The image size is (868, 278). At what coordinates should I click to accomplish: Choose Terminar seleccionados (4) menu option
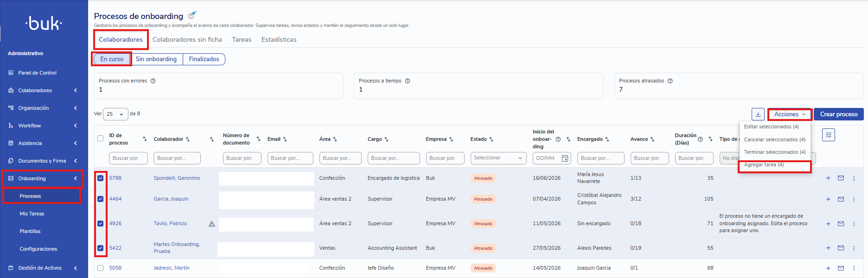tap(775, 152)
